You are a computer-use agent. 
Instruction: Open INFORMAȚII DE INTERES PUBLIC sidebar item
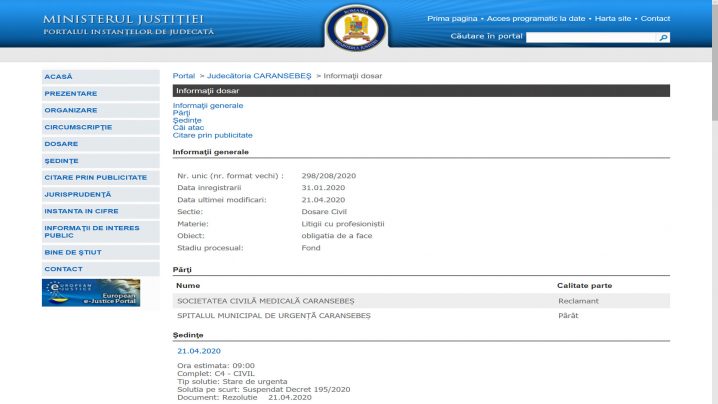coord(101,232)
